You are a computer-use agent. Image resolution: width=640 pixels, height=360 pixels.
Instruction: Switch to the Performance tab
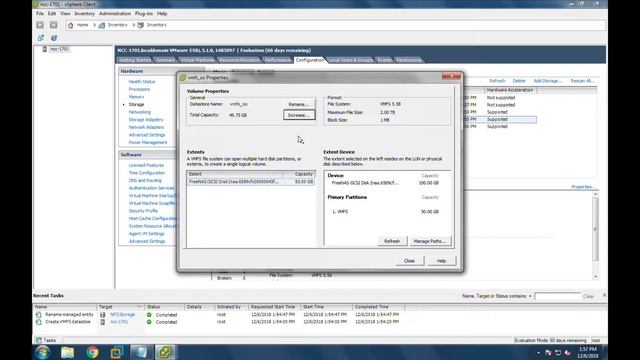click(278, 60)
